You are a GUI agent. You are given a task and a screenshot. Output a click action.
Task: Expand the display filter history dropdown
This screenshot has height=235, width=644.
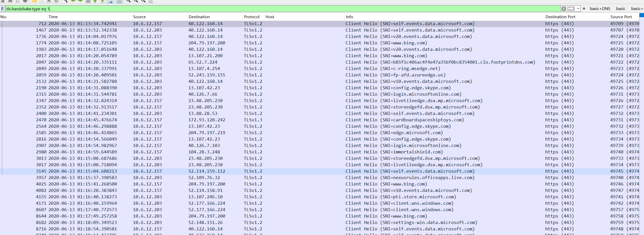click(578, 9)
